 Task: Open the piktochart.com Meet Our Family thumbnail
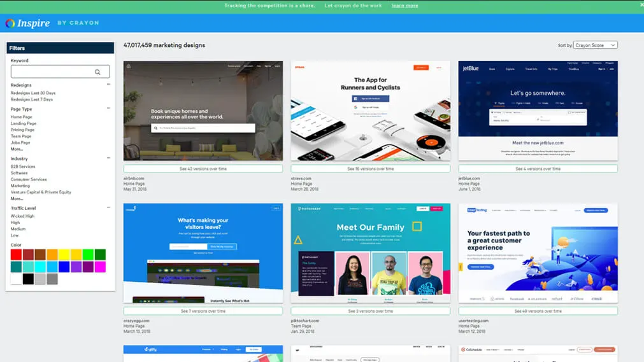[371, 253]
